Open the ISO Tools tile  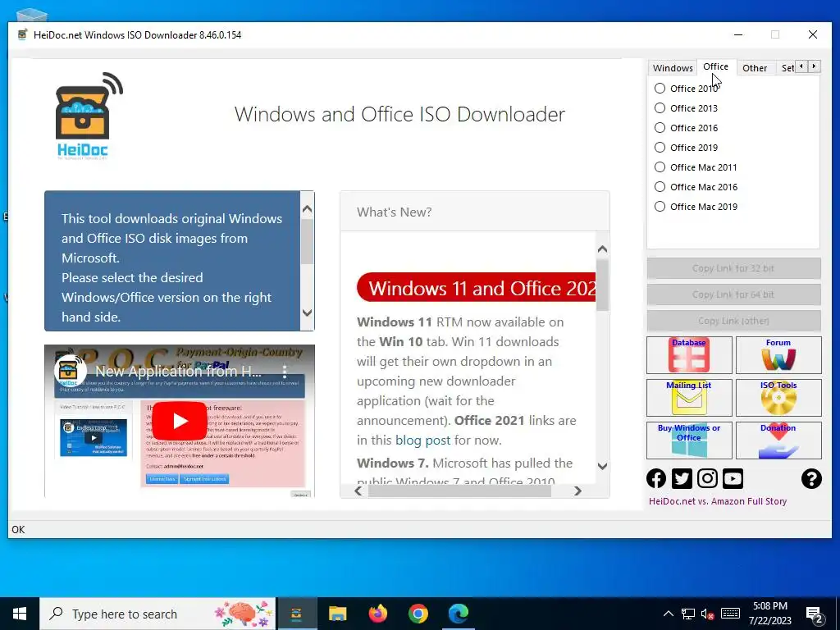point(778,398)
